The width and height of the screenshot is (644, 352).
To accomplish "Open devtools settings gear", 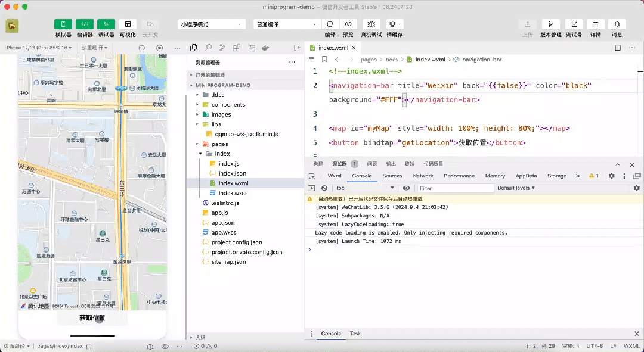I will coord(612,176).
